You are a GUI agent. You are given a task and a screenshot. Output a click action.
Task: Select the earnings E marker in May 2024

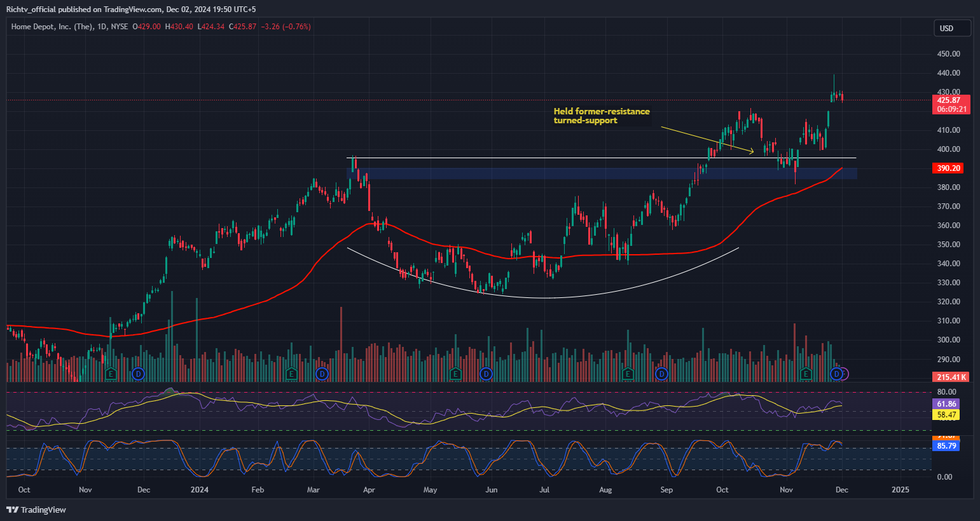pos(455,374)
